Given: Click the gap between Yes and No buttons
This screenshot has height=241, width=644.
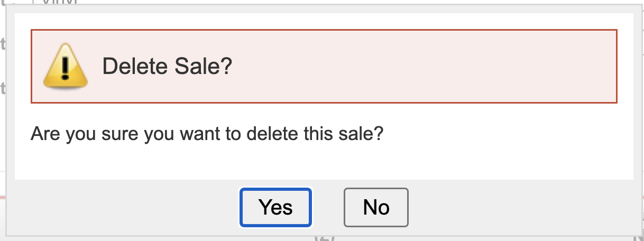Looking at the screenshot, I should [328, 207].
